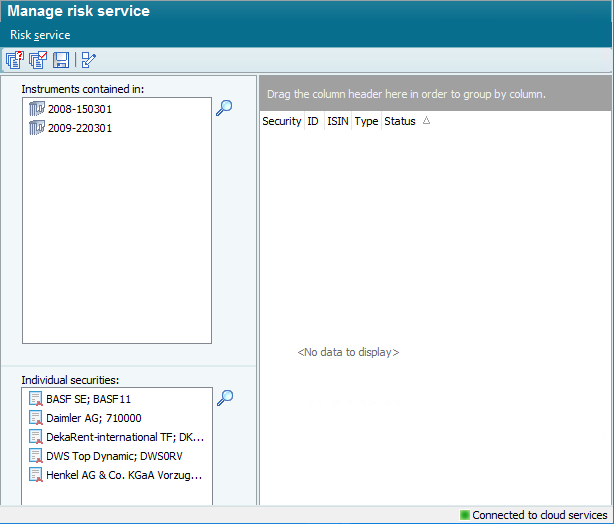Click the first toolbar icon with question mark
Screen dimensions: 614x524
(14, 60)
